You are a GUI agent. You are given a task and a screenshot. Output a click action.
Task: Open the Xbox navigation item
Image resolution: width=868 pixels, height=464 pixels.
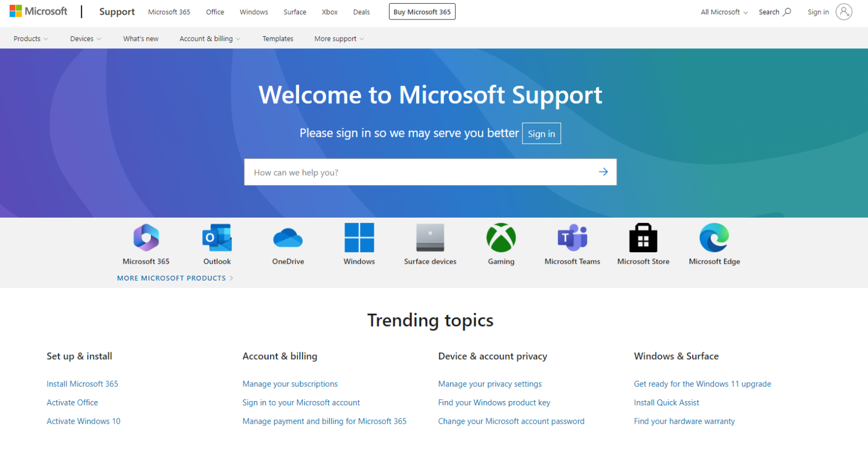tap(329, 12)
